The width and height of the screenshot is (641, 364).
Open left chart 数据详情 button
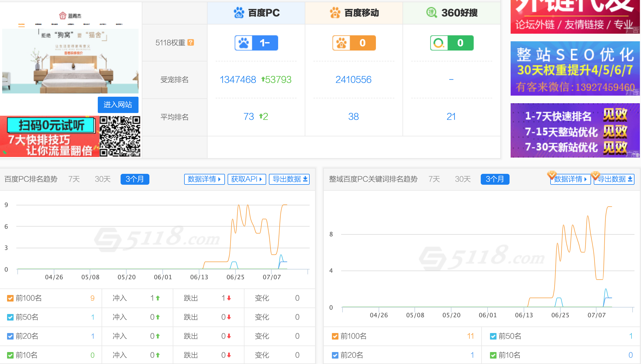click(x=204, y=179)
